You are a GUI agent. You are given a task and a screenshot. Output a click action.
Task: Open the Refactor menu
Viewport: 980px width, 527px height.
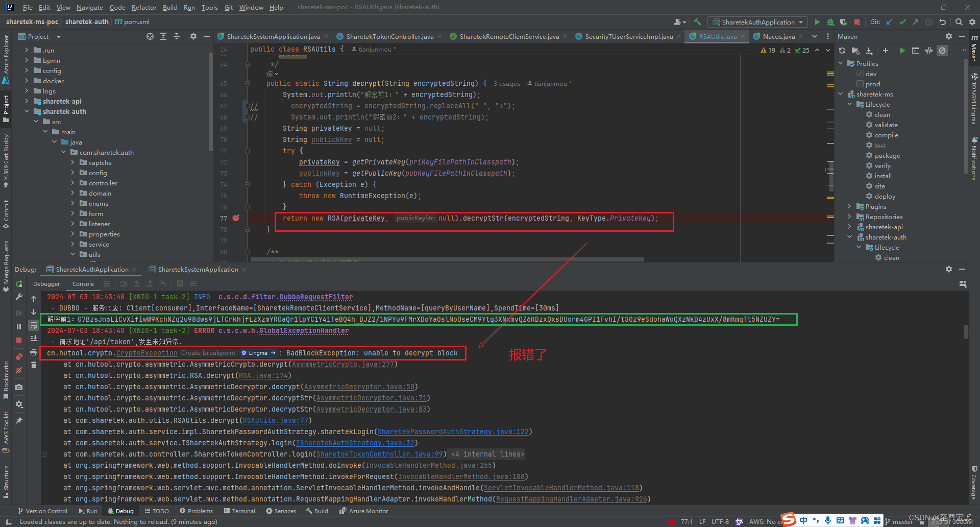[144, 7]
